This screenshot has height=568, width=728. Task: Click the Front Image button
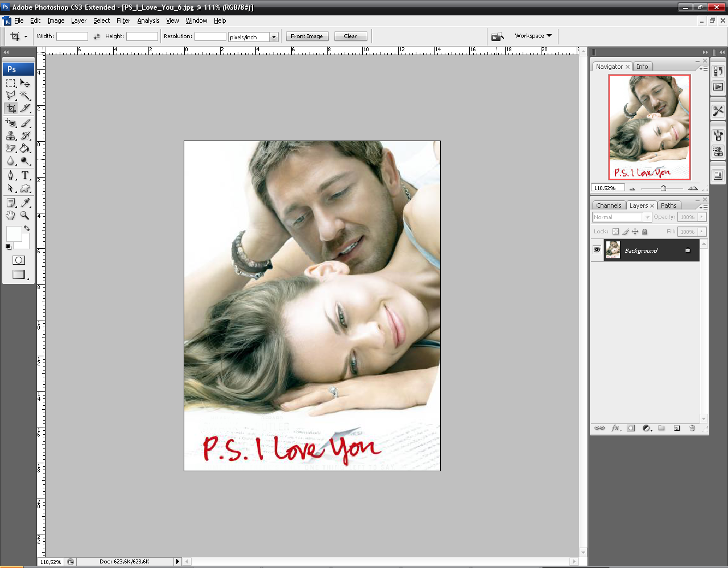307,36
